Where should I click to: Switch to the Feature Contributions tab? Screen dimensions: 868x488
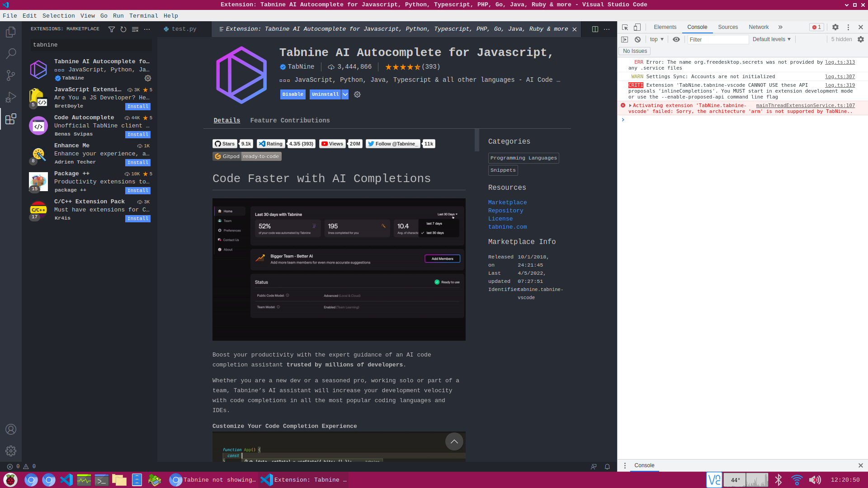tap(290, 120)
